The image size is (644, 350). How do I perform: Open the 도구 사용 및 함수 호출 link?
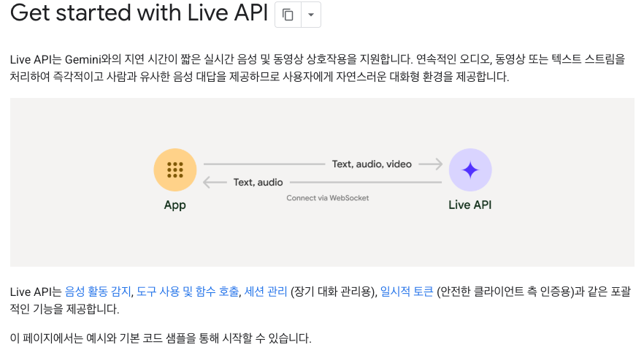point(187,292)
